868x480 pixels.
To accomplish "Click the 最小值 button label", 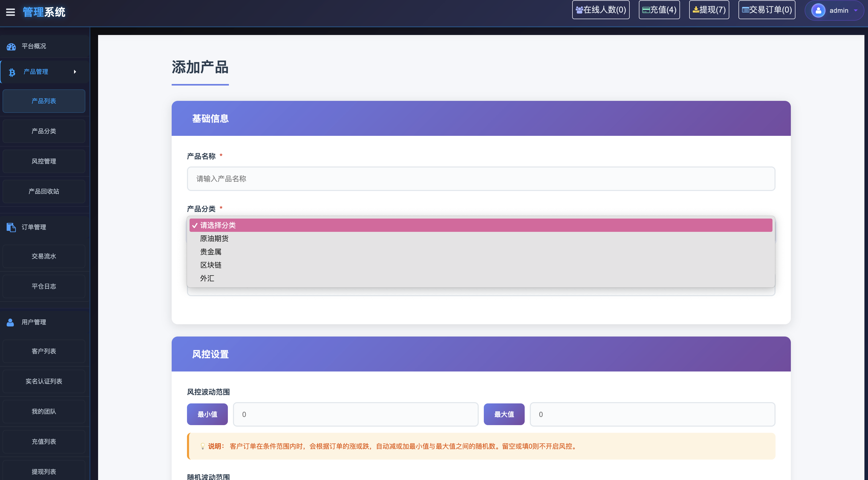I will (207, 414).
